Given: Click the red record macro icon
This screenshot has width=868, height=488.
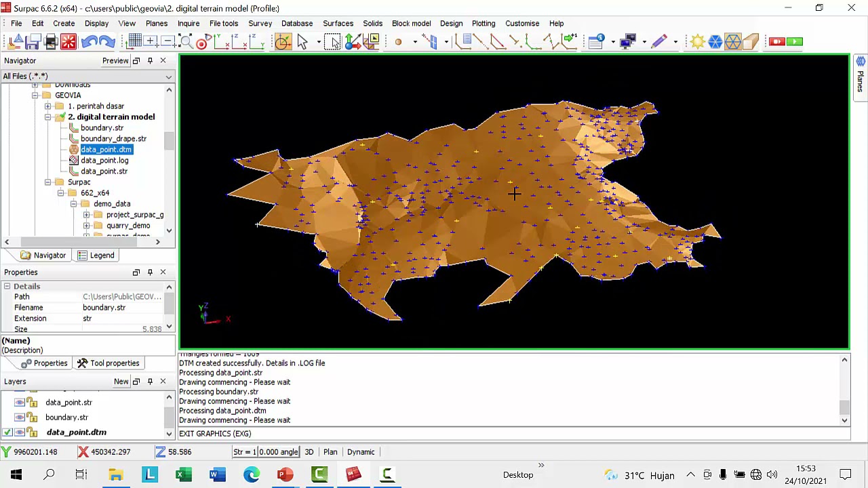Looking at the screenshot, I should (777, 42).
